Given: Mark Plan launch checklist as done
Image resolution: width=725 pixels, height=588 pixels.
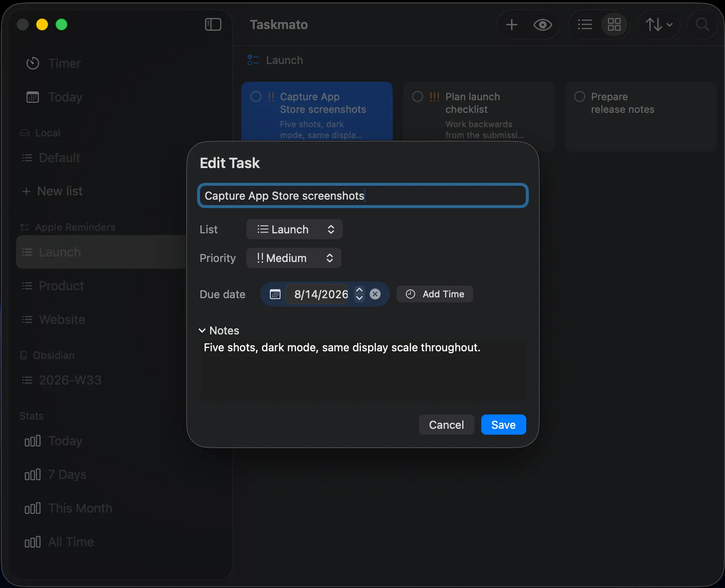Looking at the screenshot, I should point(418,96).
